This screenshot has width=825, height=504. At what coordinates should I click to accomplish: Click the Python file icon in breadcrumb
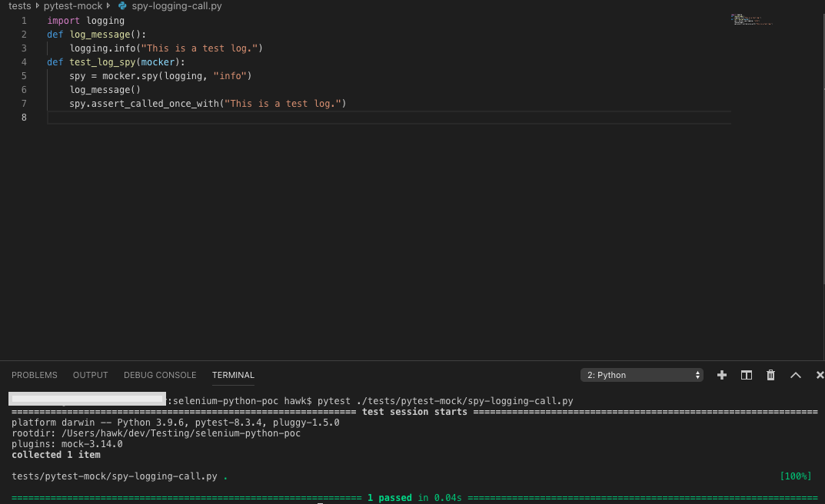pyautogui.click(x=122, y=6)
